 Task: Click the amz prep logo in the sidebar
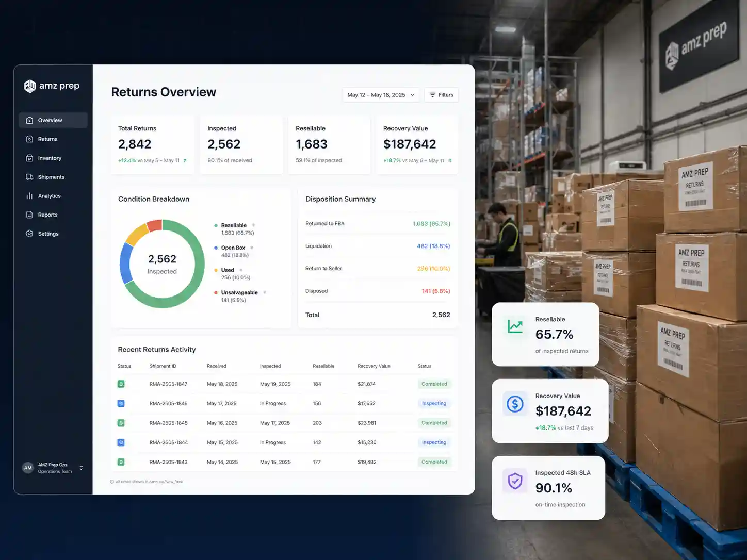coord(52,86)
